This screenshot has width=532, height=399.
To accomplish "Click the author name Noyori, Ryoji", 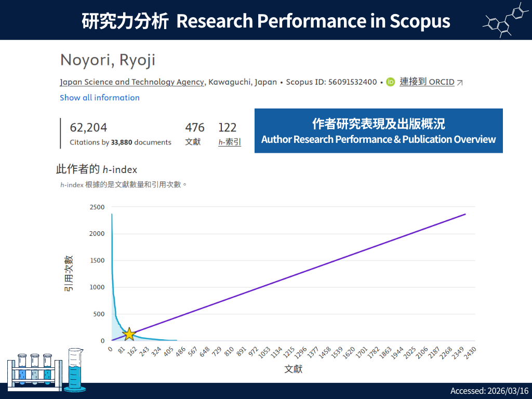I will [x=108, y=60].
